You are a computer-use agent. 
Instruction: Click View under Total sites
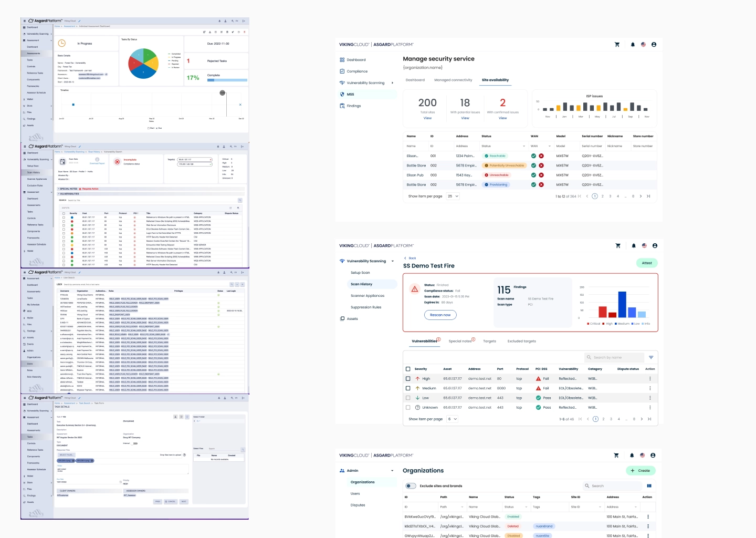[x=428, y=118]
